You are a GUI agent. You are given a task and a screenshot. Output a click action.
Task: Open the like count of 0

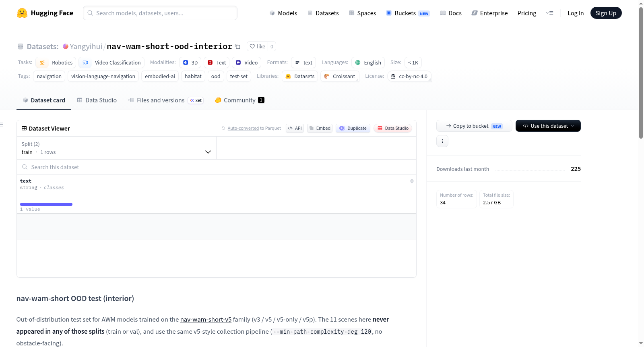pyautogui.click(x=272, y=46)
